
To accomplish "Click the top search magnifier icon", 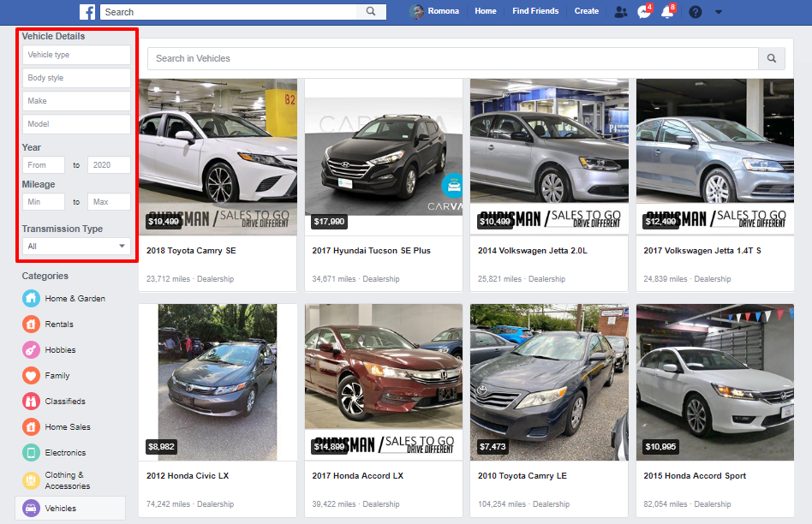I will click(371, 11).
